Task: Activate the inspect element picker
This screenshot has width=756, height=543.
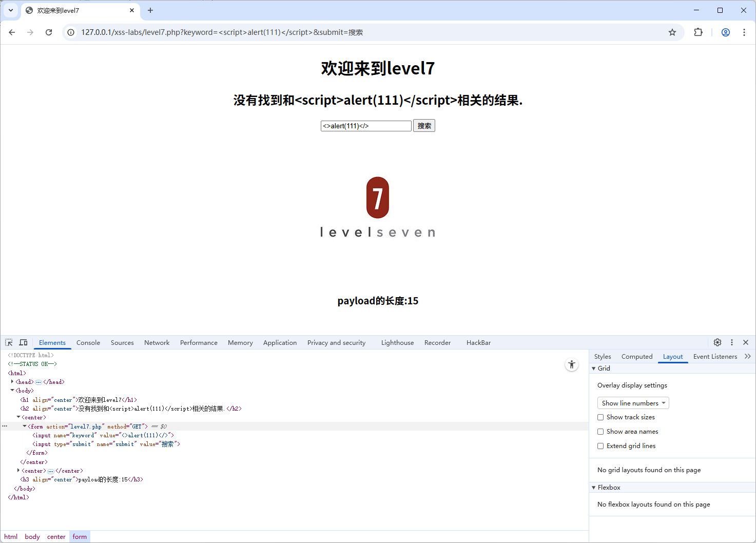Action: 9,342
